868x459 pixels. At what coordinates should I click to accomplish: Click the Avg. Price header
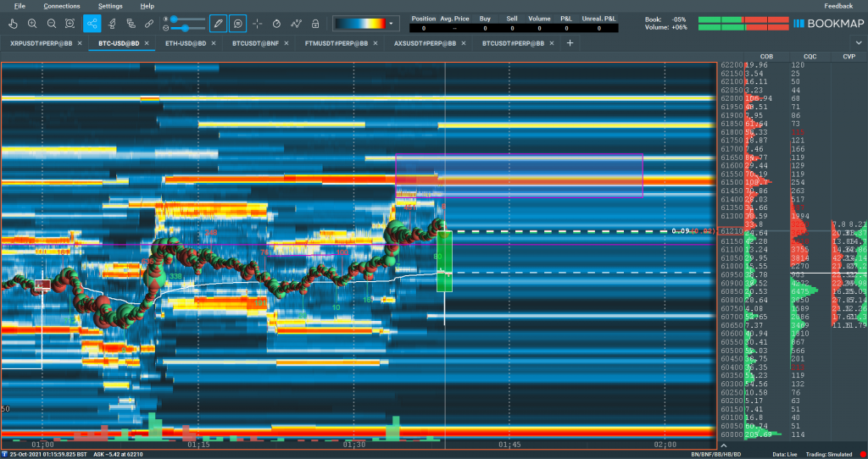coord(454,19)
